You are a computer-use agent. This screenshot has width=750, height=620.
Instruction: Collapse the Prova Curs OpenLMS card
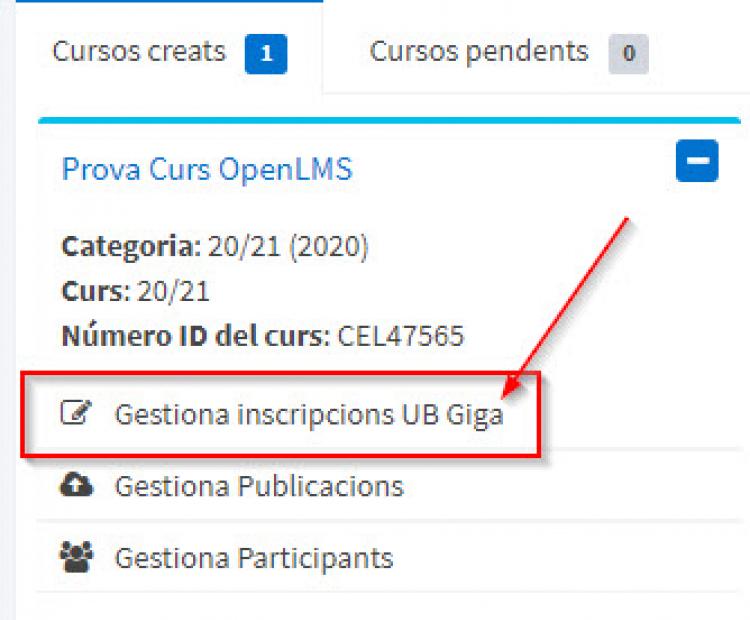click(x=696, y=161)
